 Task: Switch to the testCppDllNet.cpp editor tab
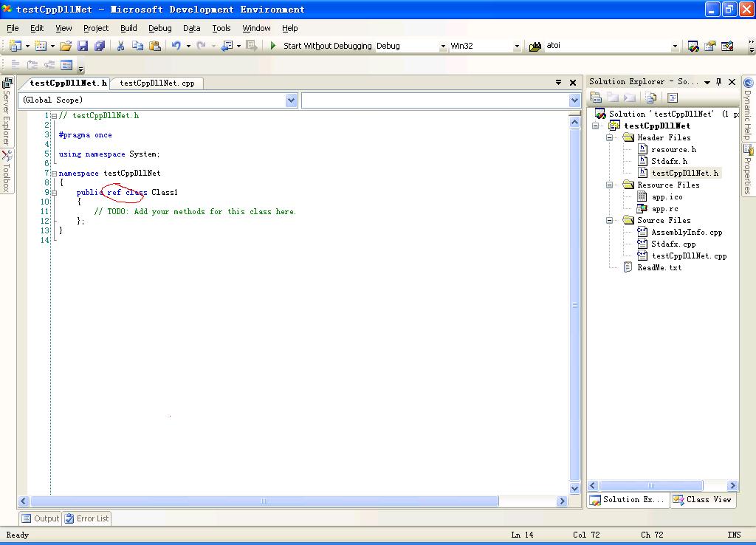click(157, 83)
